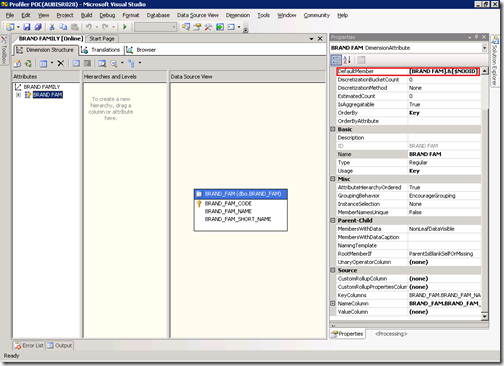
Task: Open the solution configuration combo box
Action: (x=156, y=27)
